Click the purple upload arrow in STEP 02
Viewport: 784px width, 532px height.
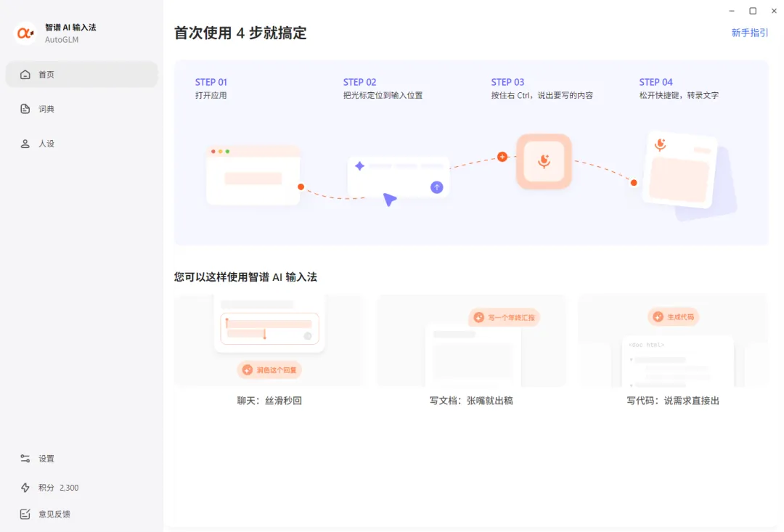pyautogui.click(x=436, y=187)
